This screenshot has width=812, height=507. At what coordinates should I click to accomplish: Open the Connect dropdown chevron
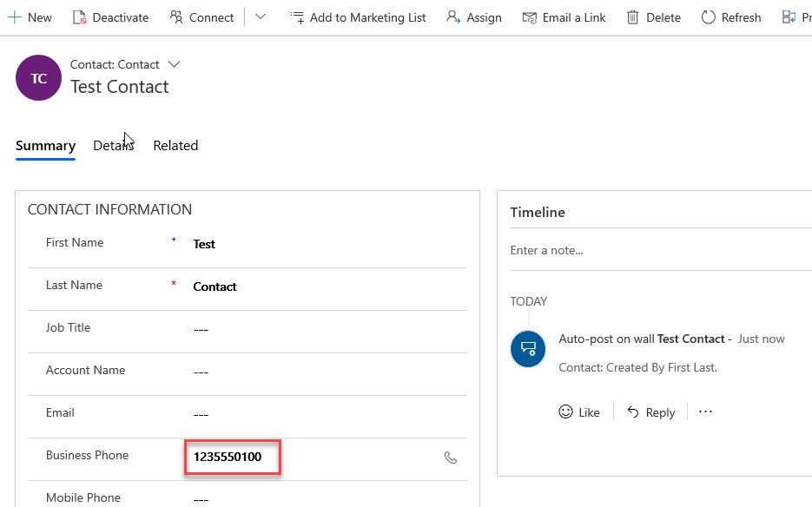pos(261,17)
